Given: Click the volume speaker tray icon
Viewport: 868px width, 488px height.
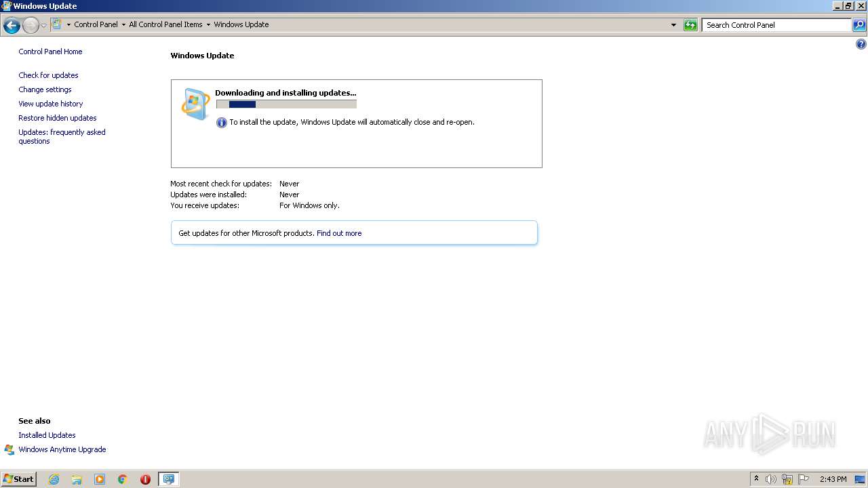Looking at the screenshot, I should click(771, 479).
